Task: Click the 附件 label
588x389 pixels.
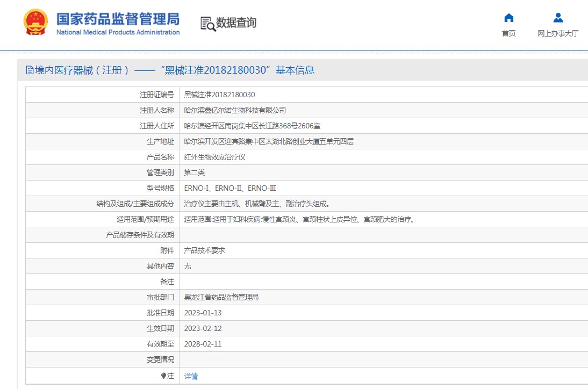Action: click(x=167, y=250)
